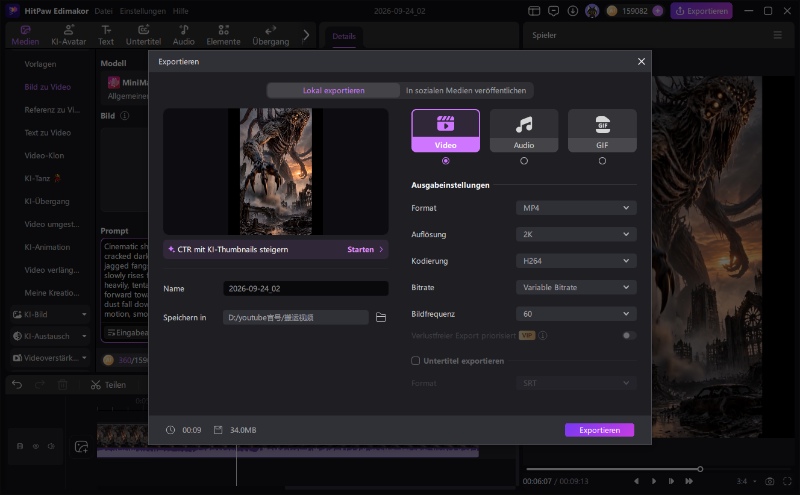Browse for save folder icon

point(381,317)
